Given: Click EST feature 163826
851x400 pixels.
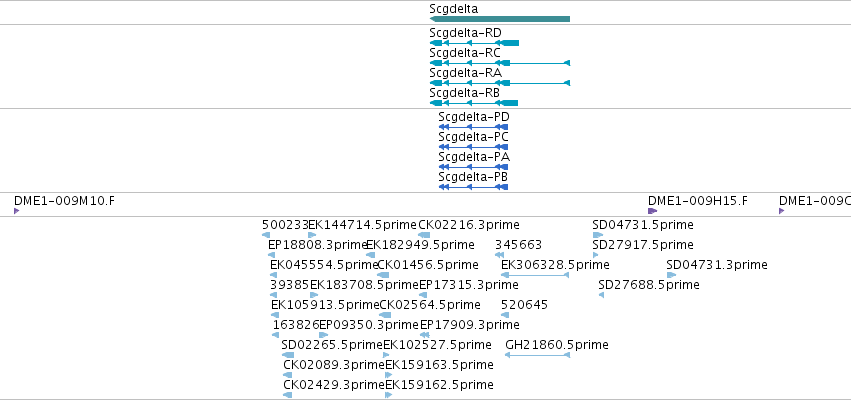Looking at the screenshot, I should click(276, 335).
